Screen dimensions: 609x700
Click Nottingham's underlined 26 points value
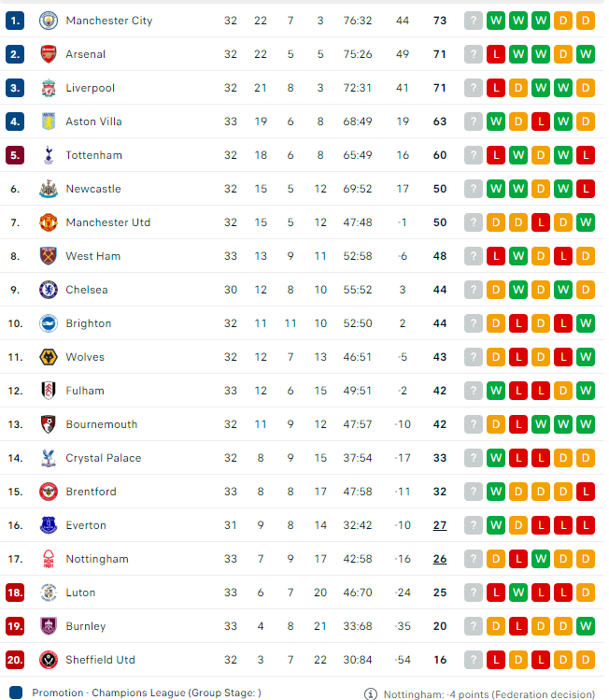tap(439, 559)
